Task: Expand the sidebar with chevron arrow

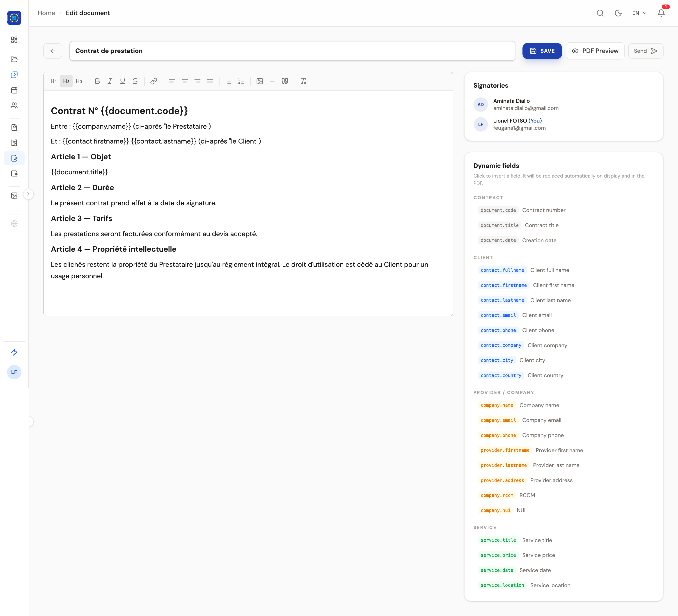Action: point(28,194)
